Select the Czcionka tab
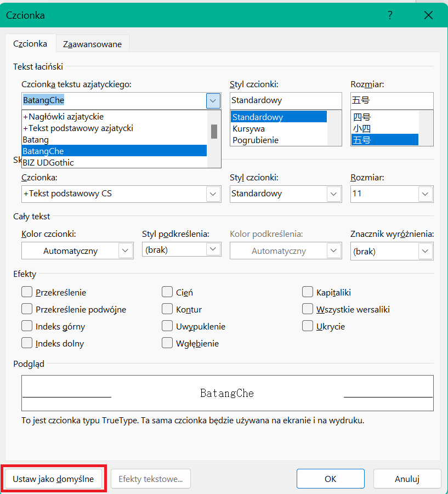The height and width of the screenshot is (494, 448). pyautogui.click(x=30, y=43)
